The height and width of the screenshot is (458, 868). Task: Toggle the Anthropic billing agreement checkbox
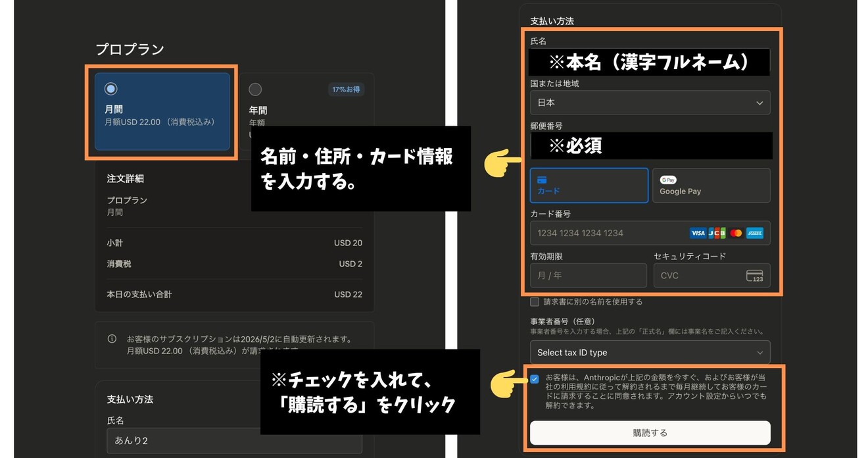[x=535, y=379]
